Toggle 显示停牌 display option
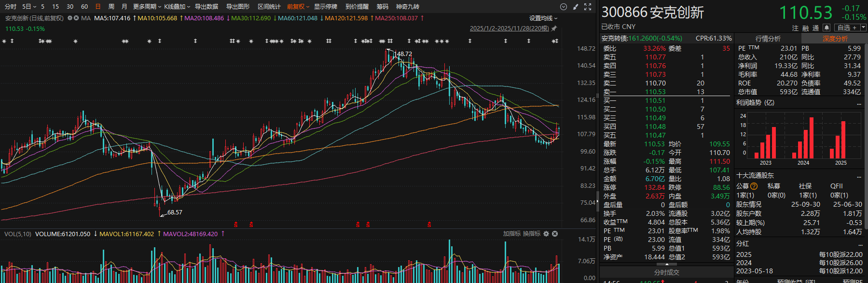 tap(326, 7)
